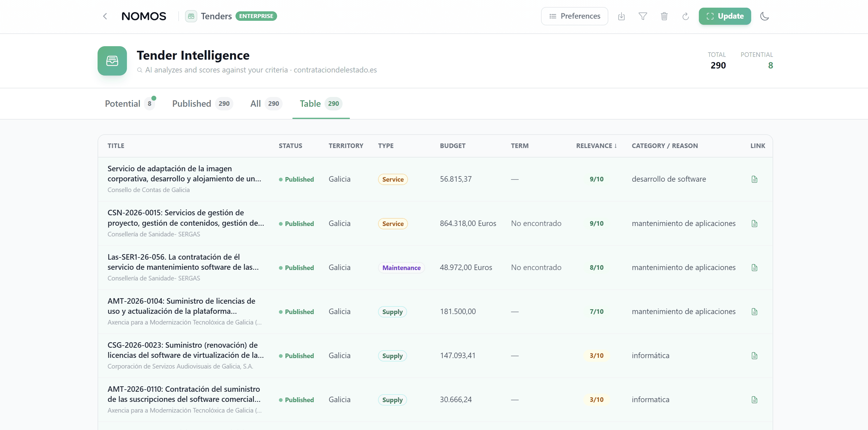
Task: Click the Update button
Action: click(725, 16)
